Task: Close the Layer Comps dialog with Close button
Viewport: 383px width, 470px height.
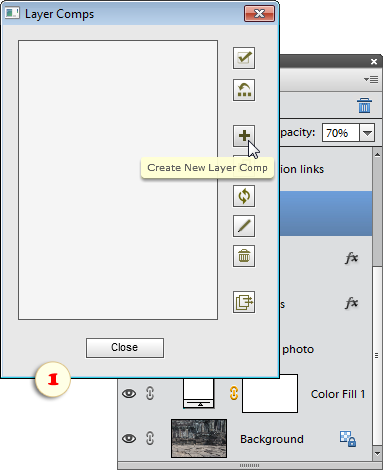Action: 125,348
